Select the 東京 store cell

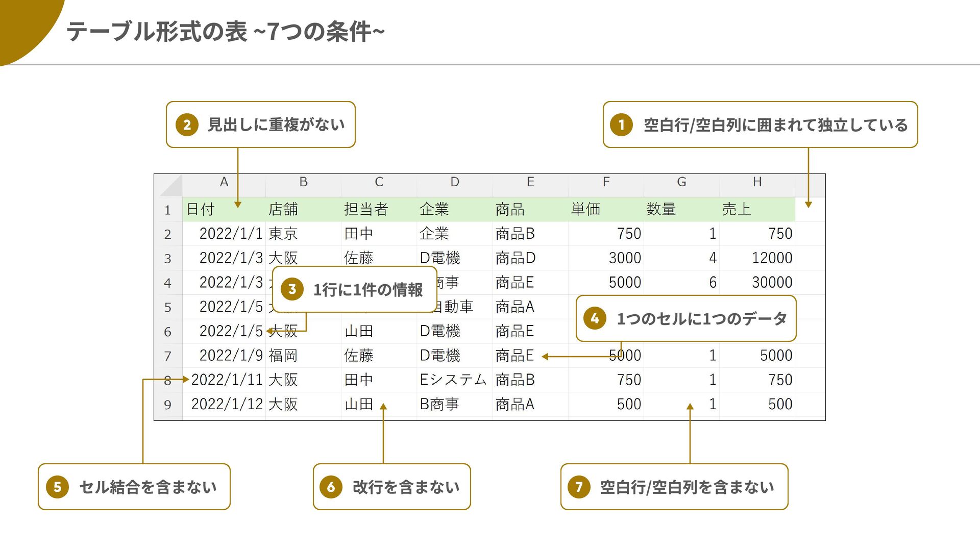tap(303, 234)
